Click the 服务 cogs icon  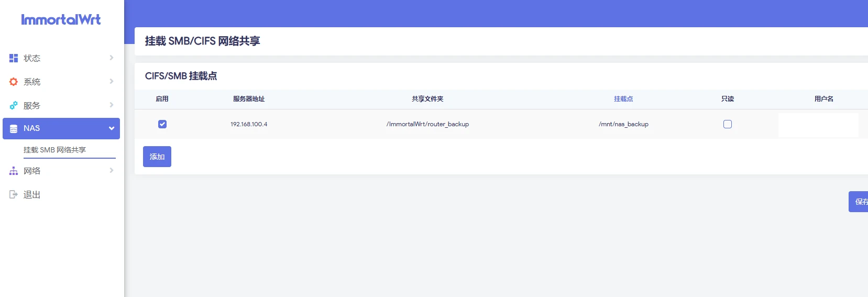tap(14, 105)
